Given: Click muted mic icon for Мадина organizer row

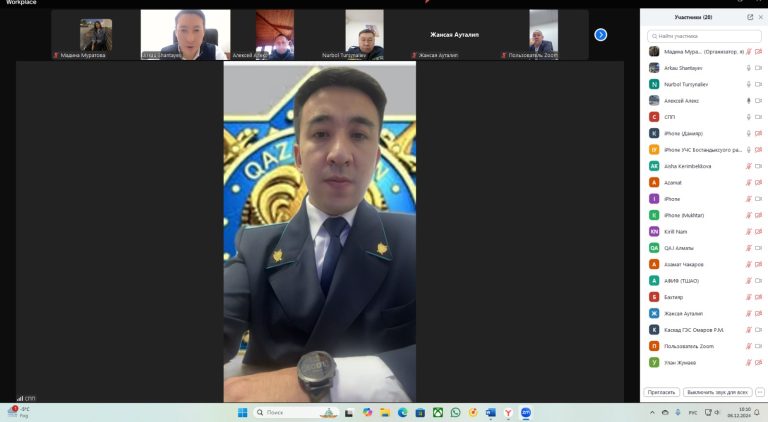Looking at the screenshot, I should coord(748,51).
